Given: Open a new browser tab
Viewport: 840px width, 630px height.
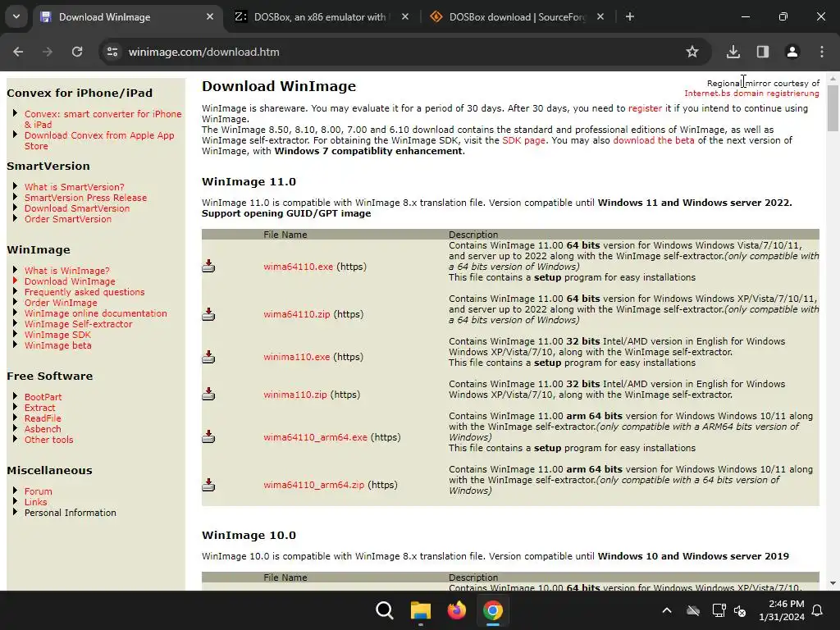Looking at the screenshot, I should [630, 16].
